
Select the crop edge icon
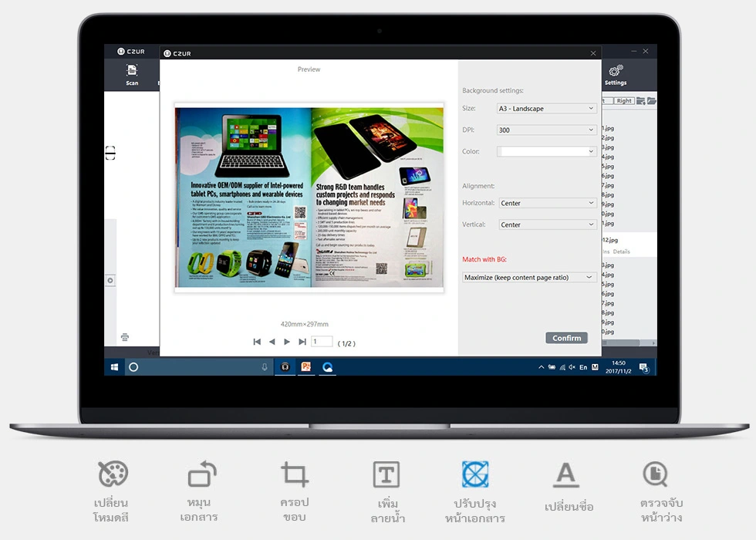coord(295,474)
